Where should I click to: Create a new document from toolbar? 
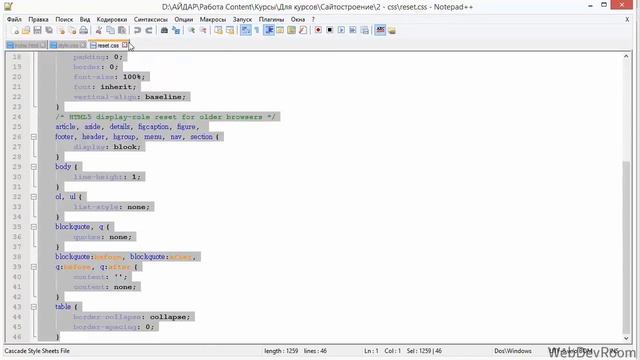[15, 30]
